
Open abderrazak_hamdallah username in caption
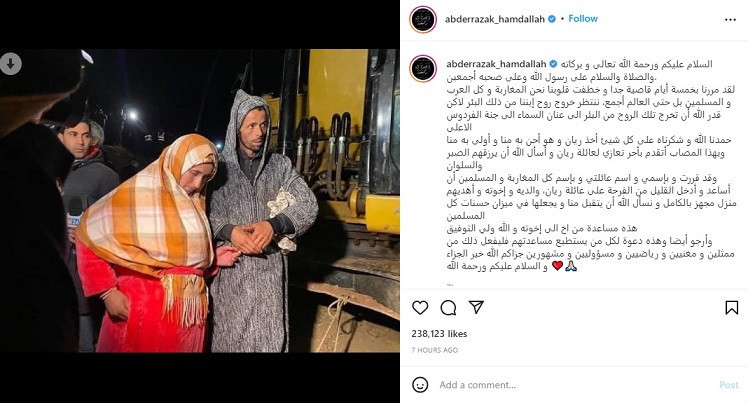[496, 63]
